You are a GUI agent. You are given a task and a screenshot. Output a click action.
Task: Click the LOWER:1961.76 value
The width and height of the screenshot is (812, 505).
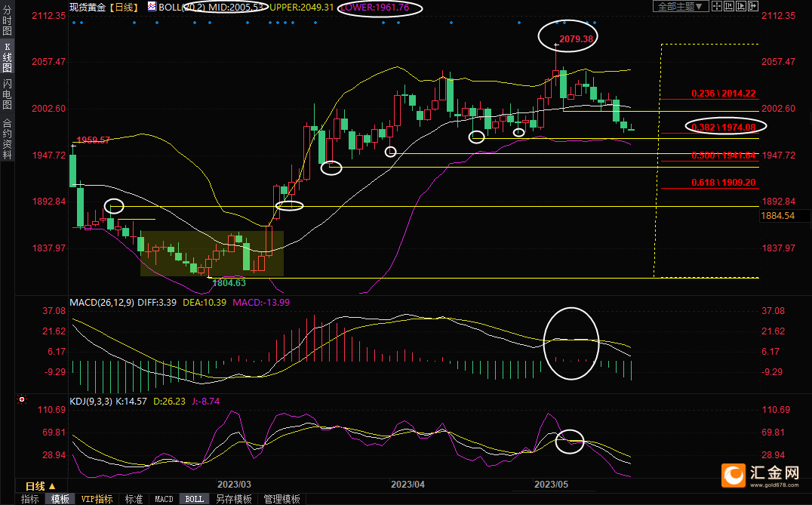(x=374, y=8)
